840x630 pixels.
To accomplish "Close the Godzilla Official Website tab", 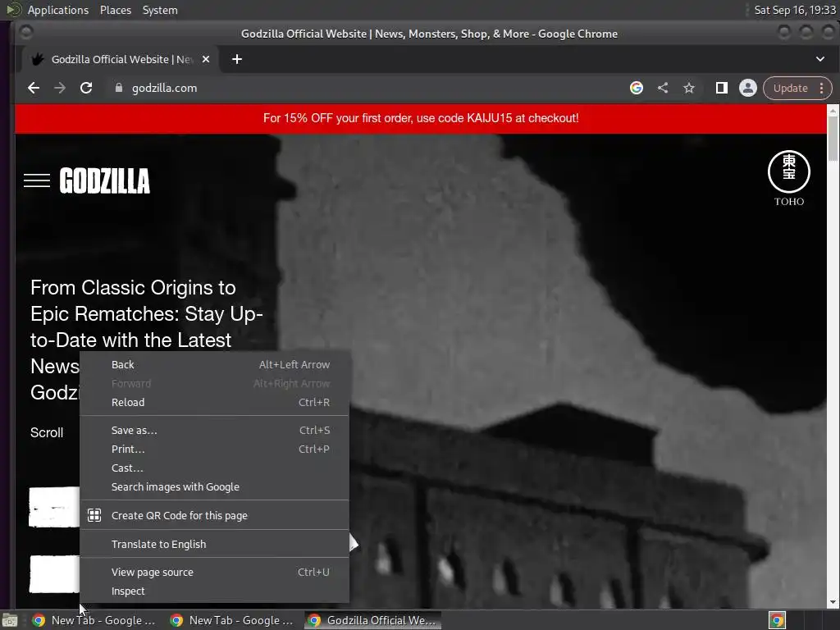I will tap(206, 59).
